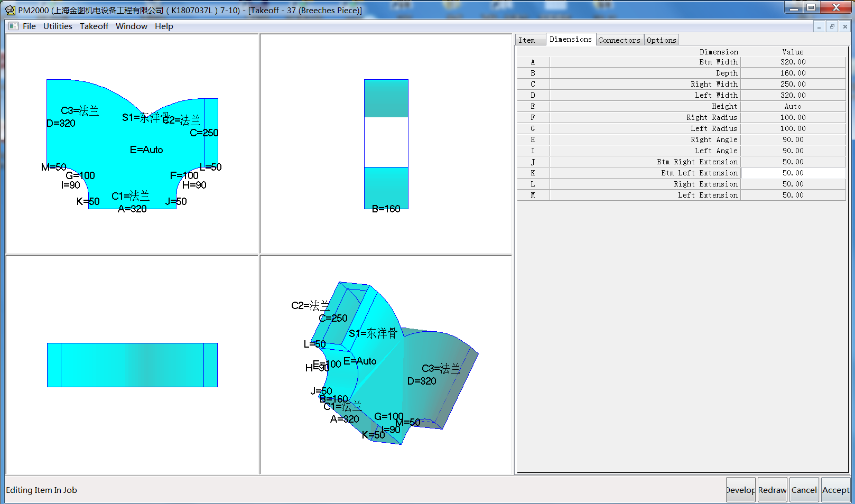Switch to the Item tab
Image resolution: width=855 pixels, height=504 pixels.
pyautogui.click(x=526, y=40)
